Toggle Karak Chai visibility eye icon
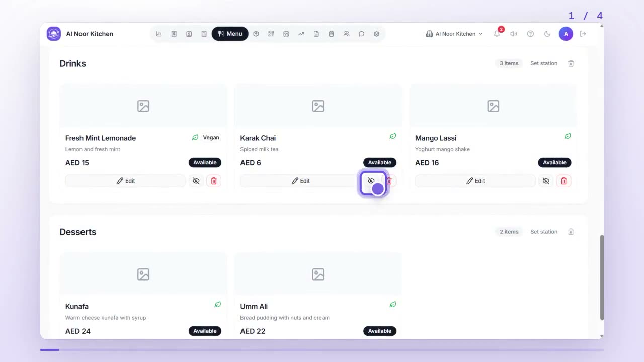Screen dimensions: 644x362 tap(371, 181)
